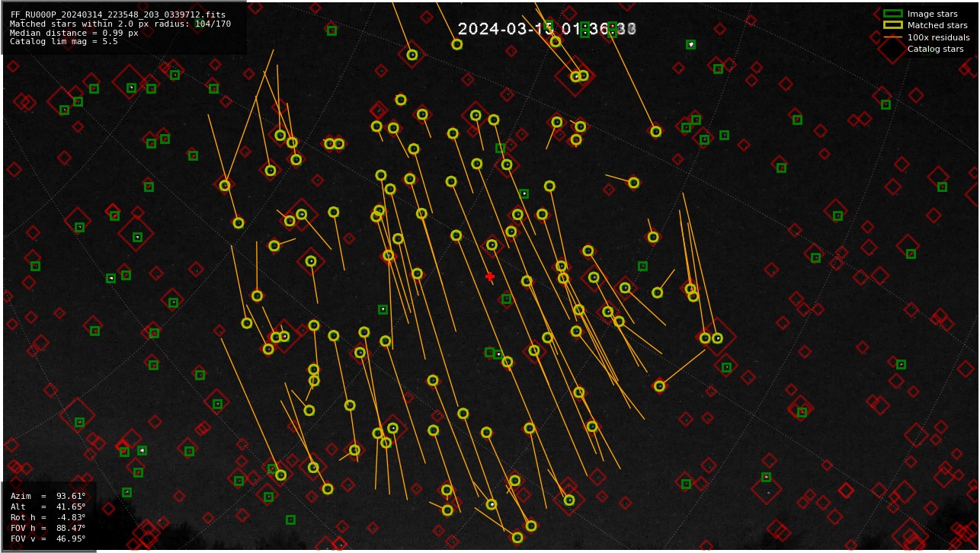980x553 pixels.
Task: Click the '100x residuals' legend label
Action: pos(938,37)
